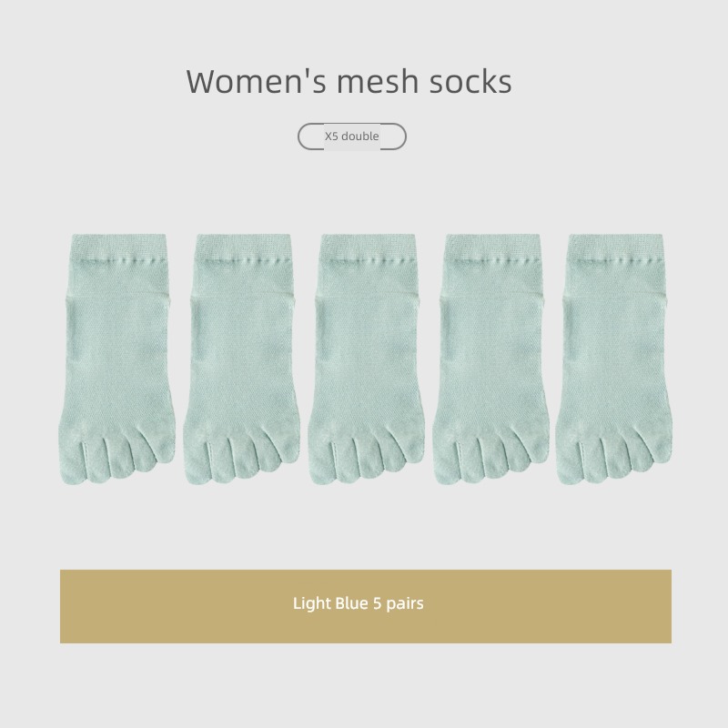Select the gold "Light Blue 5 pairs" banner

[x=366, y=606]
